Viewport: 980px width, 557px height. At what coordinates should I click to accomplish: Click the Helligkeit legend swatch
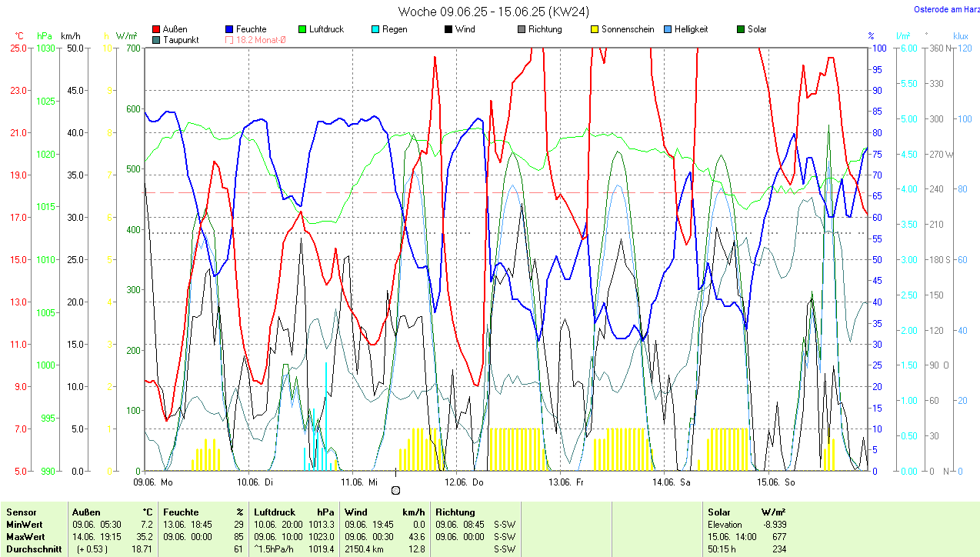668,29
